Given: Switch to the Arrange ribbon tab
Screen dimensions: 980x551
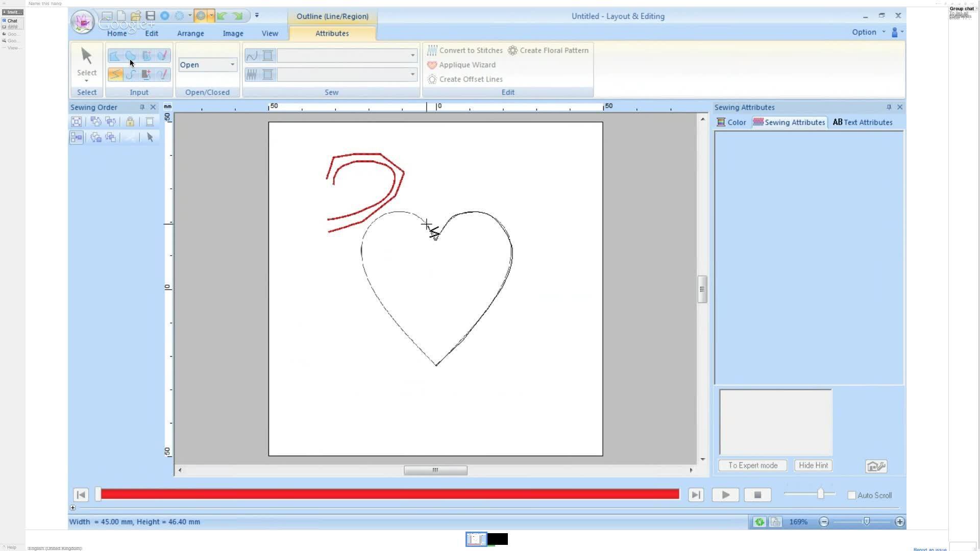Looking at the screenshot, I should [x=190, y=33].
